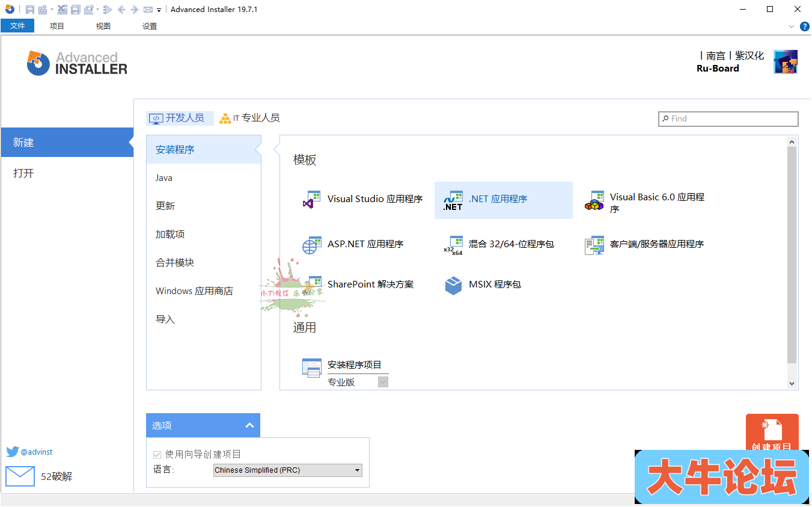This screenshot has width=812, height=507.
Task: Open the 专业版 edition dropdown
Action: click(383, 383)
